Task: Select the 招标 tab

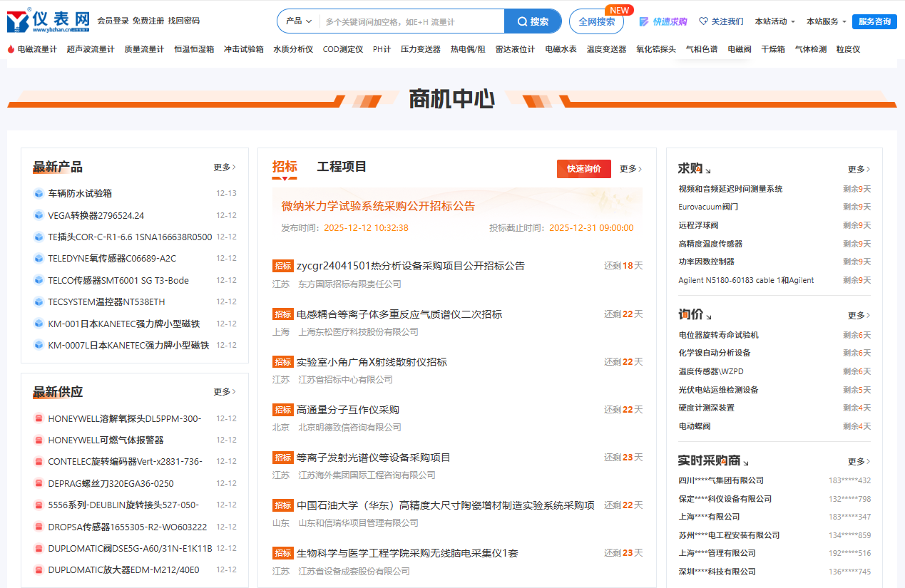Action: (285, 167)
